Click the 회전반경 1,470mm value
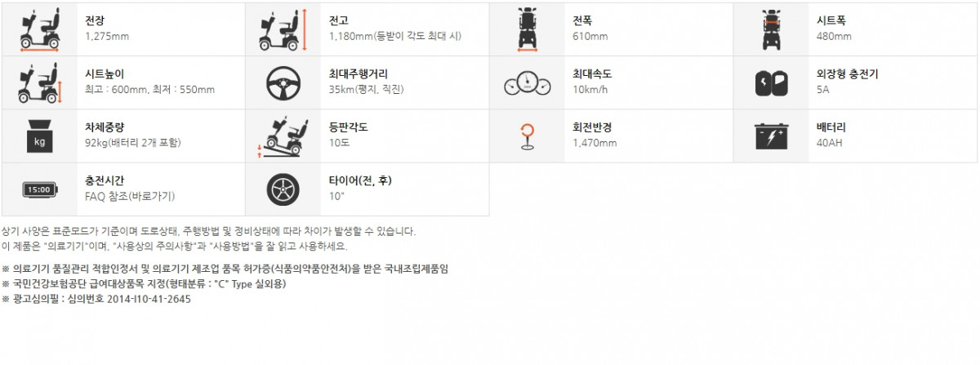The image size is (980, 365). click(x=595, y=143)
